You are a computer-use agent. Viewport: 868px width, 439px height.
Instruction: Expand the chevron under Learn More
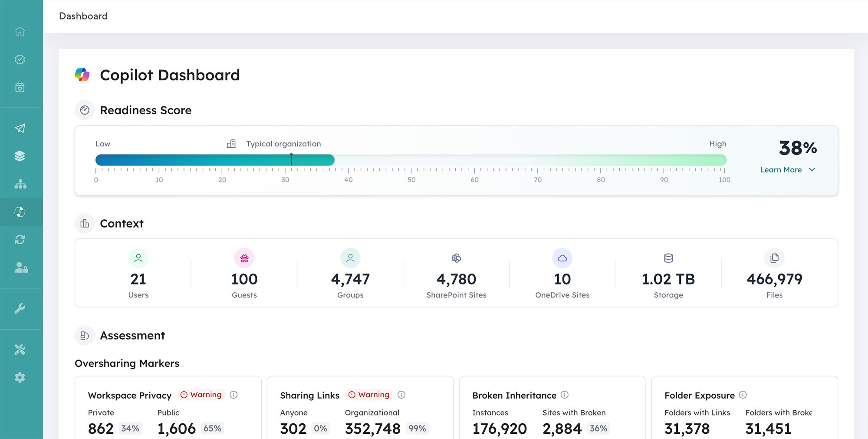pos(812,170)
